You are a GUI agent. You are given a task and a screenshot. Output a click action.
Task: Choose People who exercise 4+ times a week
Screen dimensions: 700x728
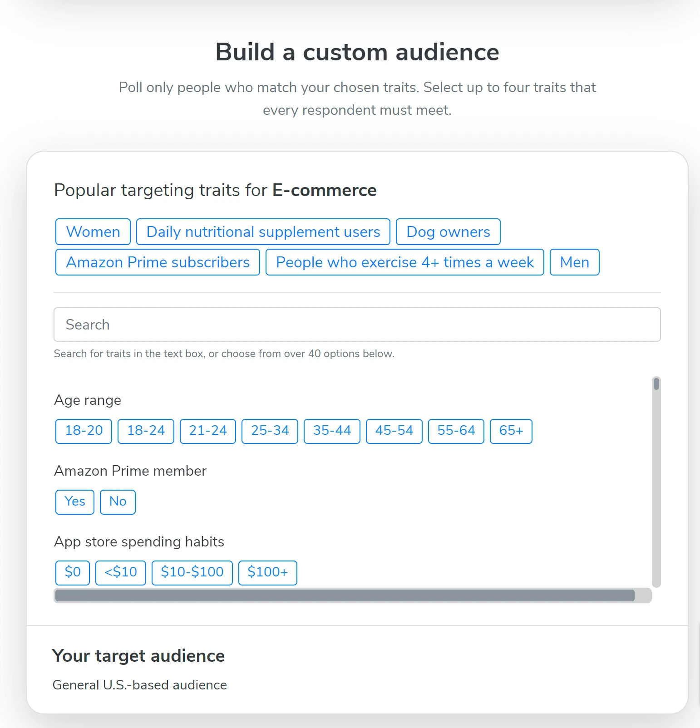click(x=404, y=262)
